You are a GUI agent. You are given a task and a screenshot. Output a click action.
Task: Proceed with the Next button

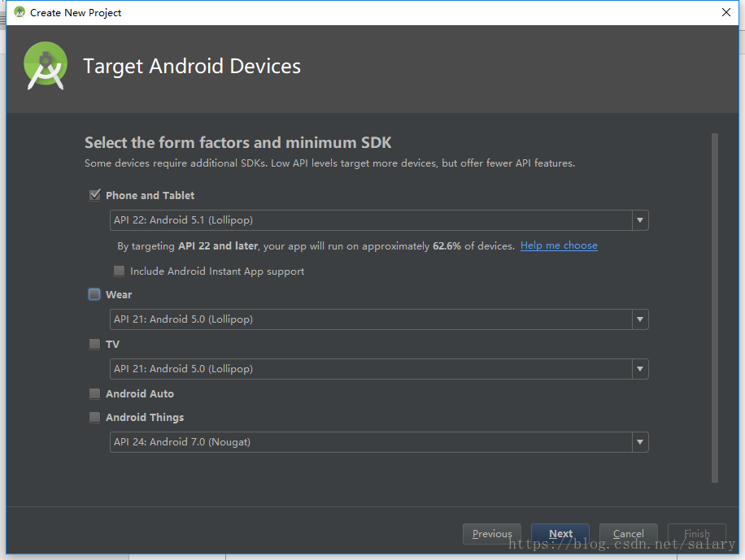coord(560,534)
